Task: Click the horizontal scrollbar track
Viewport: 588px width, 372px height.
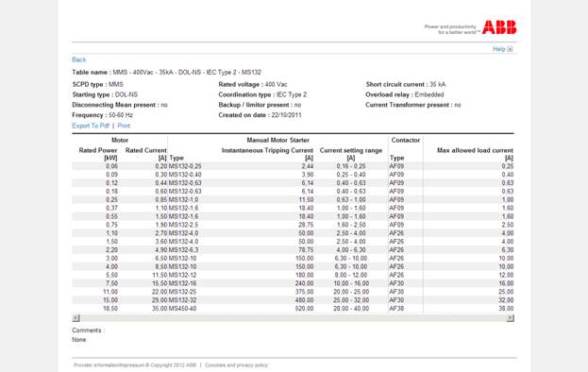Action: point(293,318)
